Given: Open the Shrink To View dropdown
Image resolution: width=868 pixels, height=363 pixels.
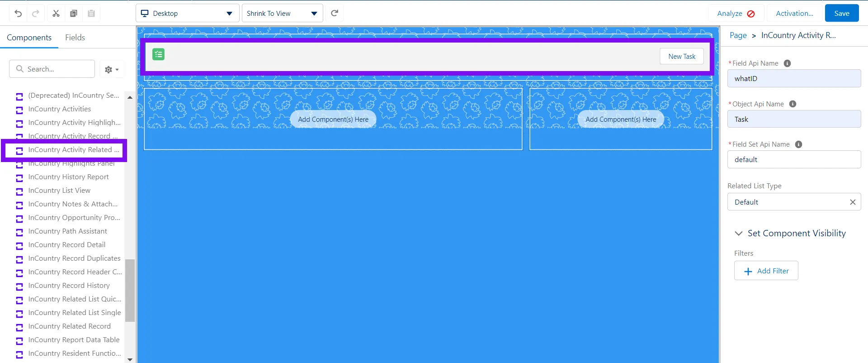Looking at the screenshot, I should [282, 14].
